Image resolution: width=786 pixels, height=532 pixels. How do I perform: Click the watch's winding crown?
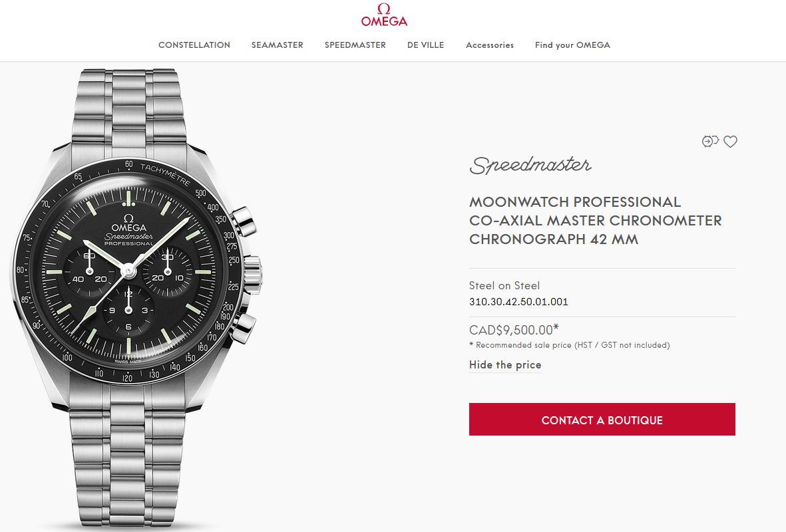pos(253,273)
